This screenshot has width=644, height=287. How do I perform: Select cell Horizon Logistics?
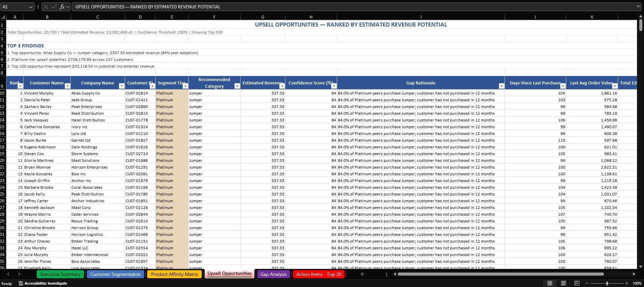coord(97,235)
